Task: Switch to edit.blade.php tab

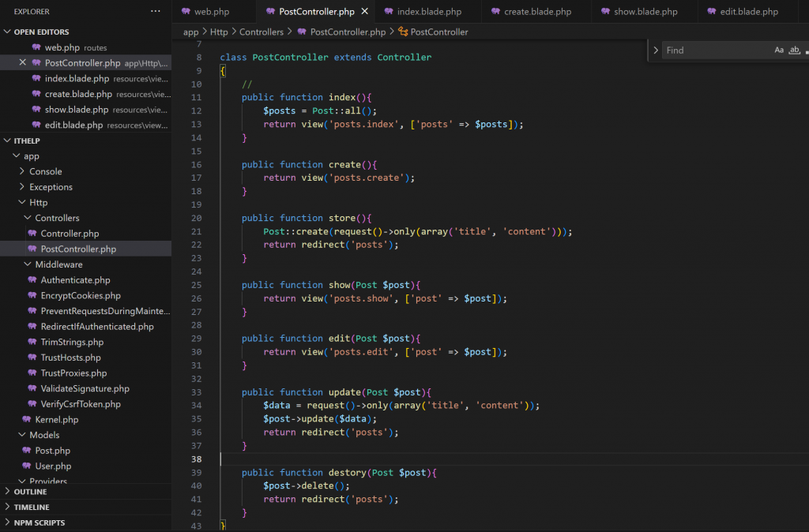Action: [x=749, y=11]
